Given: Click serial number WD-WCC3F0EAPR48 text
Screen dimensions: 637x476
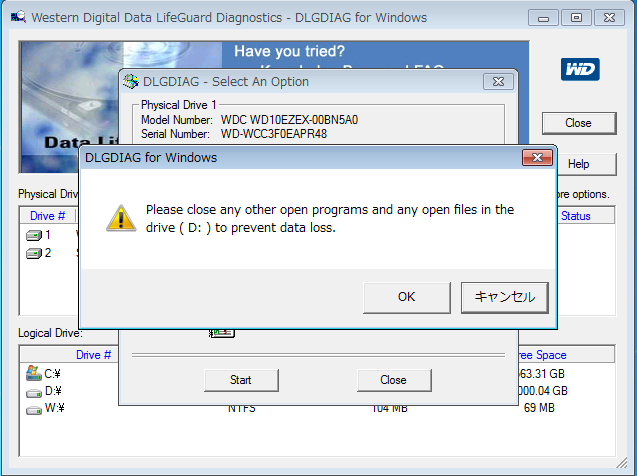Looking at the screenshot, I should (x=274, y=134).
